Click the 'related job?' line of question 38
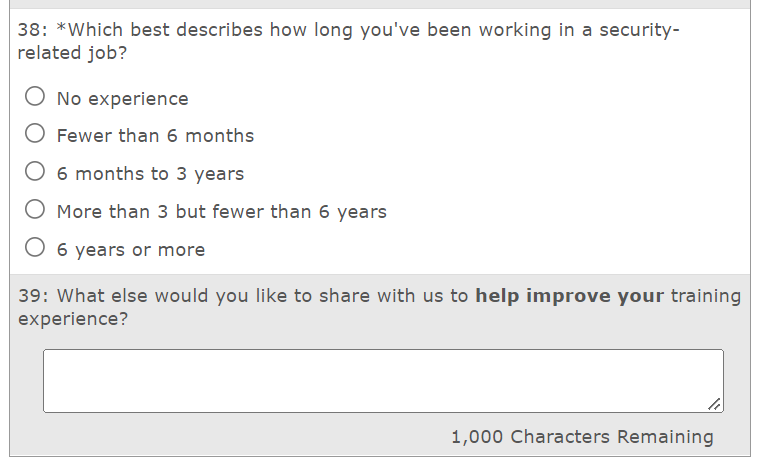Screen dimensions: 761x464 click(x=72, y=53)
